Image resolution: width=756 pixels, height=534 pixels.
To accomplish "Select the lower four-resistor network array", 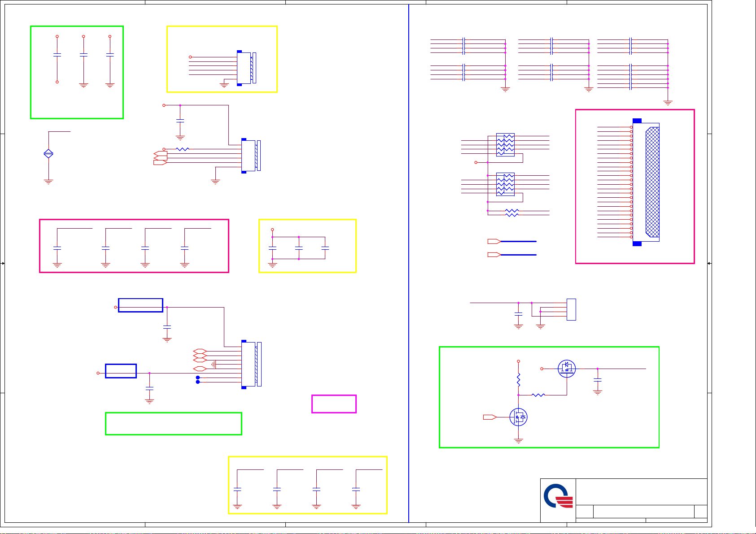I will [x=505, y=184].
